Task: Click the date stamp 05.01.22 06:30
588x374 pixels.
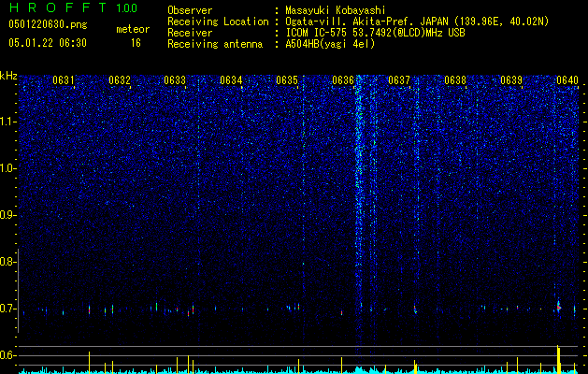Action: 48,43
